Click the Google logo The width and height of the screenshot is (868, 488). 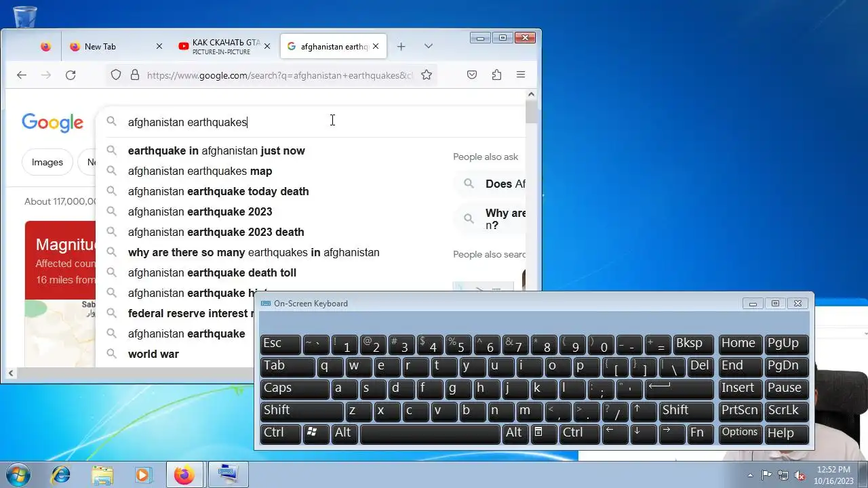tap(52, 123)
